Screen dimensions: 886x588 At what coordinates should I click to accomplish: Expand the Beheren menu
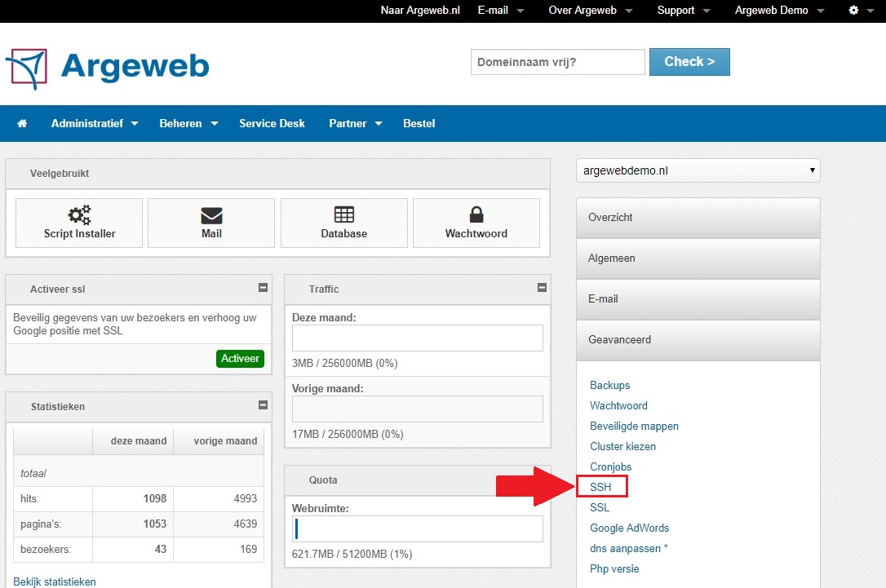click(188, 123)
